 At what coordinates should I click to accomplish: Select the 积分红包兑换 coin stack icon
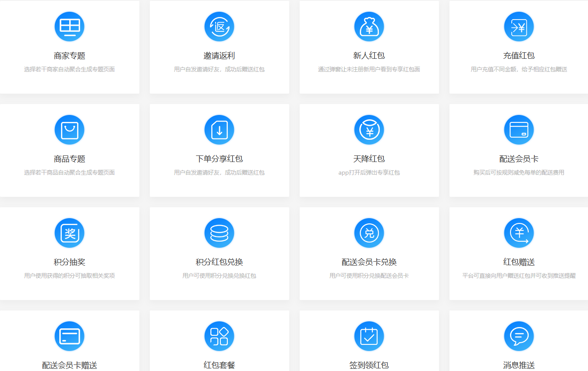click(219, 233)
